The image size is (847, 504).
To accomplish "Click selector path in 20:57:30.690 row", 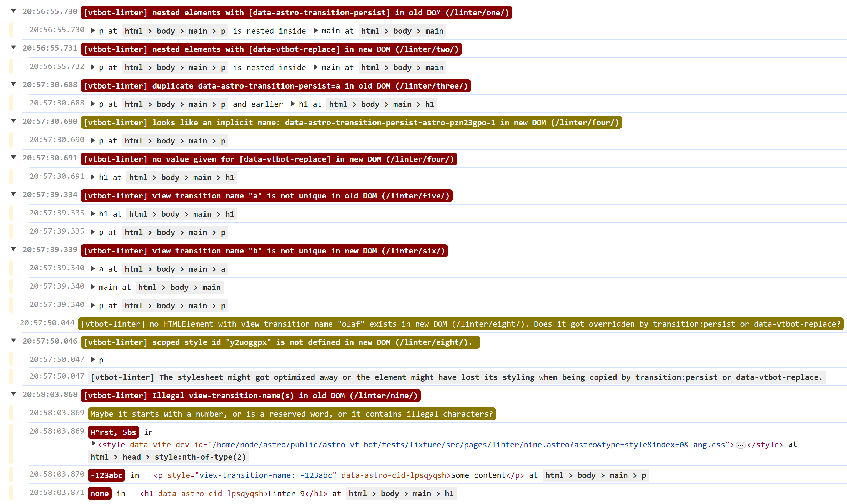I will (175, 141).
